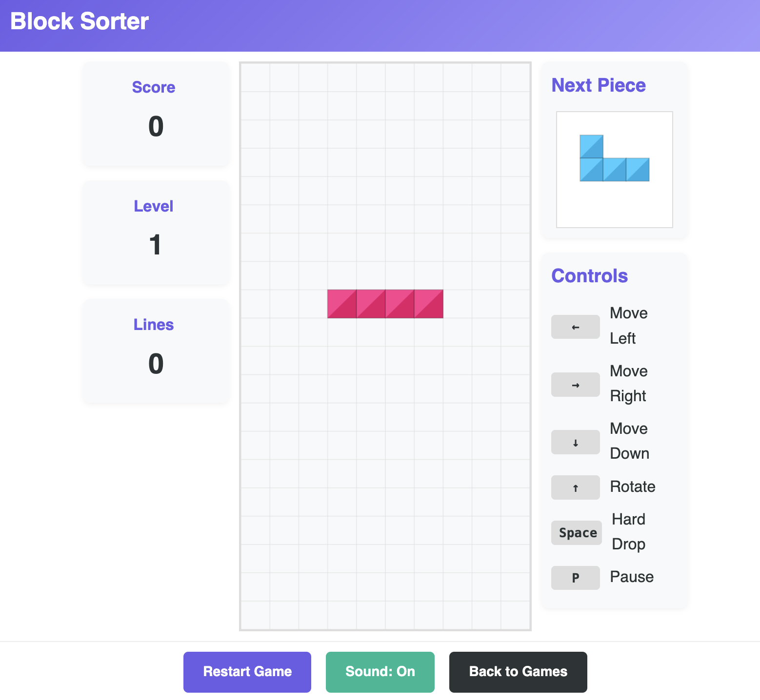Click the Score value showing 0
This screenshot has width=760, height=700.
[155, 127]
